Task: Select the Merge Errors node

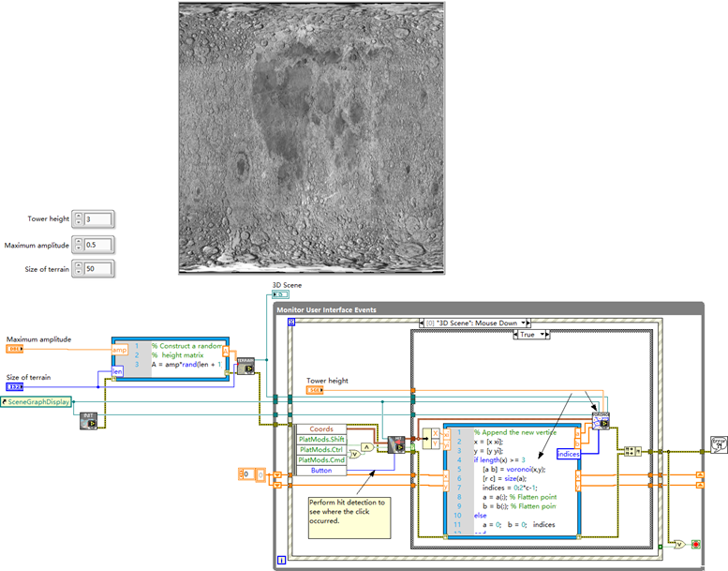Action: (632, 451)
